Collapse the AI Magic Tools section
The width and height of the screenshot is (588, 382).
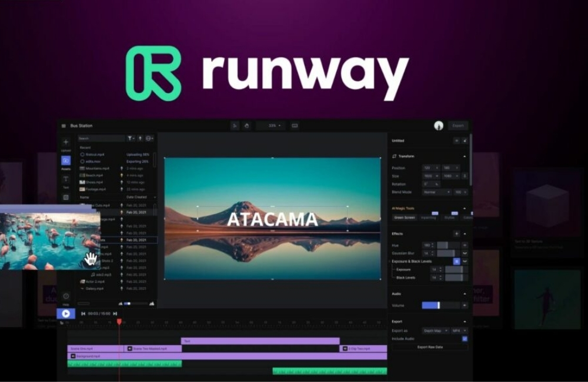(465, 209)
